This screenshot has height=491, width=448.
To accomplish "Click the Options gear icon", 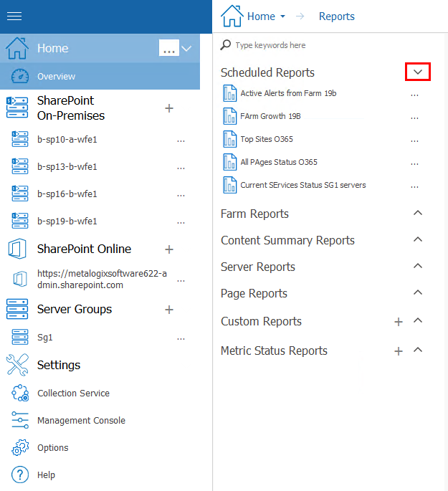I will [20, 447].
